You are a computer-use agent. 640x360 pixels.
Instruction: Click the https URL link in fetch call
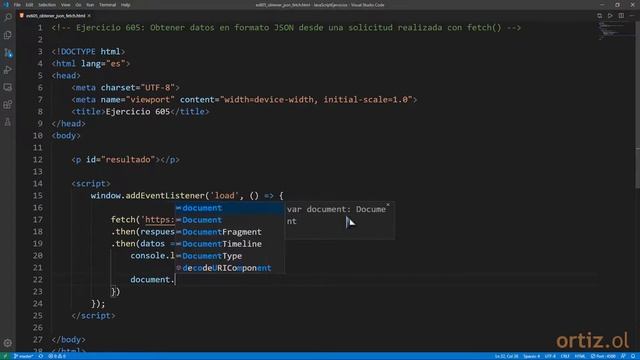click(x=160, y=220)
